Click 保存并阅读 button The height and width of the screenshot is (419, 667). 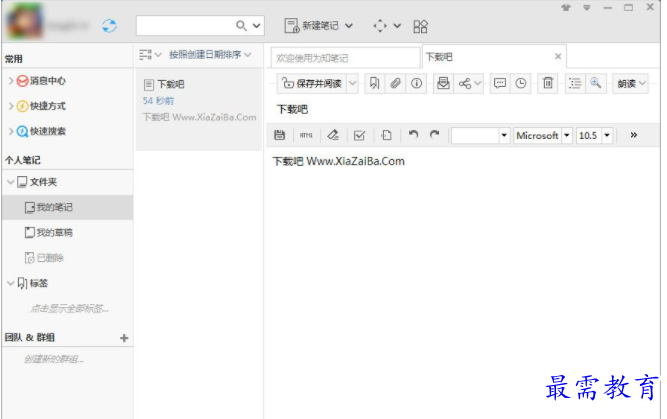pyautogui.click(x=312, y=83)
